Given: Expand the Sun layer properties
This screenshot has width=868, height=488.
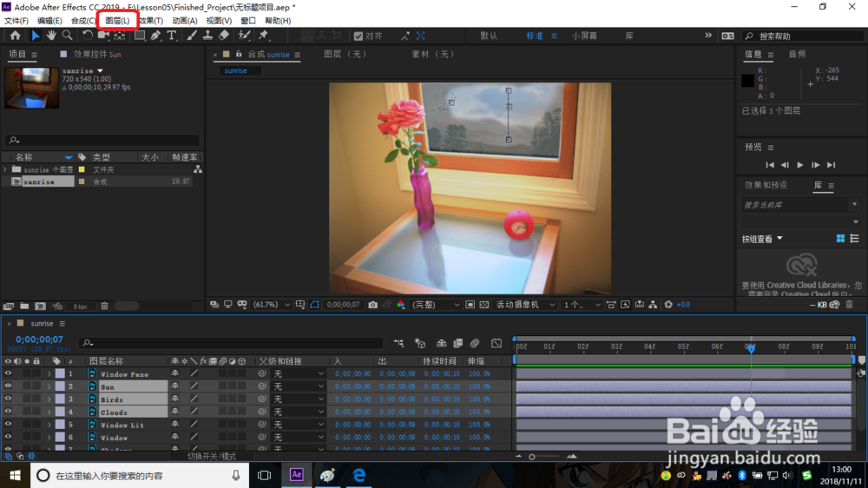Looking at the screenshot, I should (x=49, y=386).
